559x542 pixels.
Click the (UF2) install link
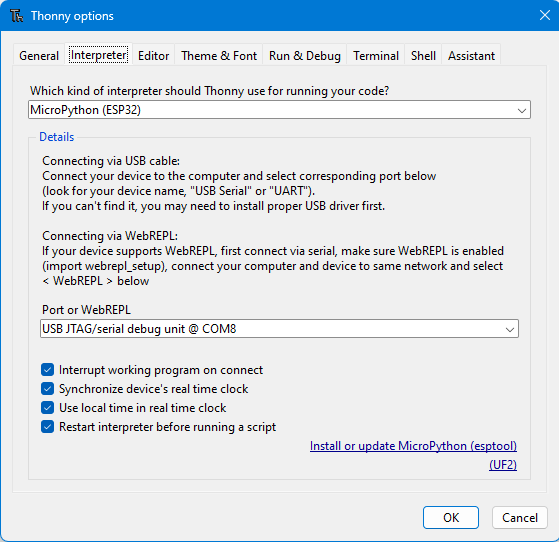[503, 465]
